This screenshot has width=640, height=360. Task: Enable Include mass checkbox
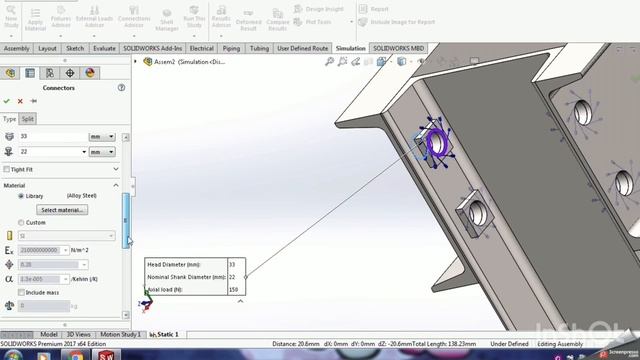[21, 293]
